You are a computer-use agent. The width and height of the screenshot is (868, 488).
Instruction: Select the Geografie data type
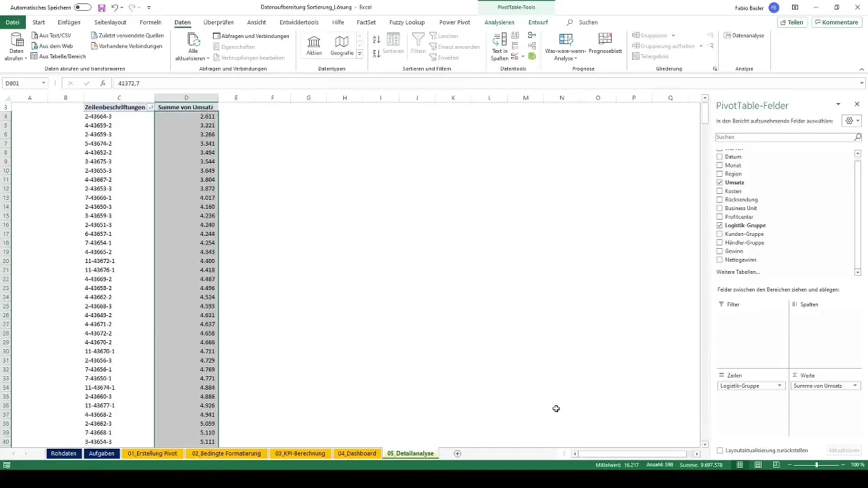(x=342, y=45)
